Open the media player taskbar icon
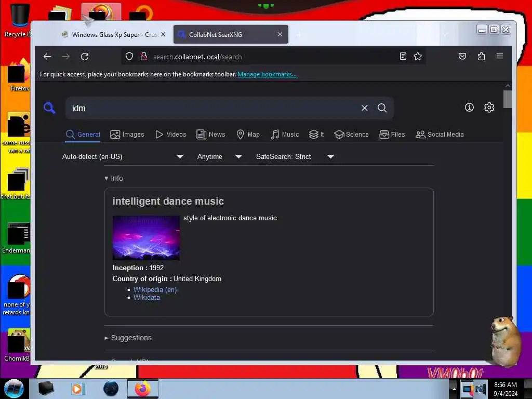532x399 pixels. [77, 389]
